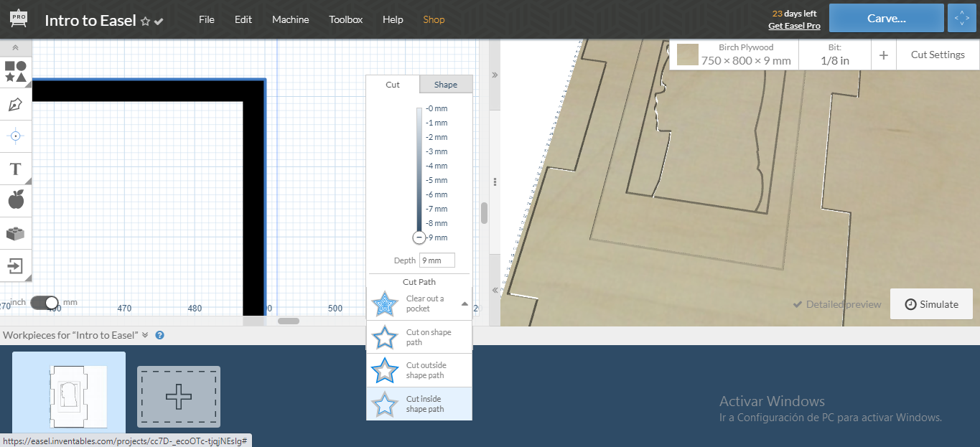The height and width of the screenshot is (447, 980).
Task: Collapse the left tool panel chevron
Action: [16, 47]
